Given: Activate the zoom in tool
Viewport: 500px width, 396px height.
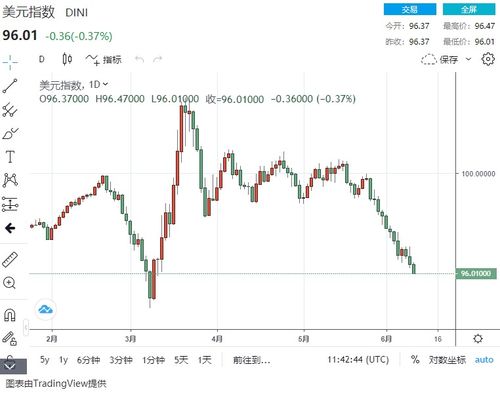Looking at the screenshot, I should [x=9, y=283].
